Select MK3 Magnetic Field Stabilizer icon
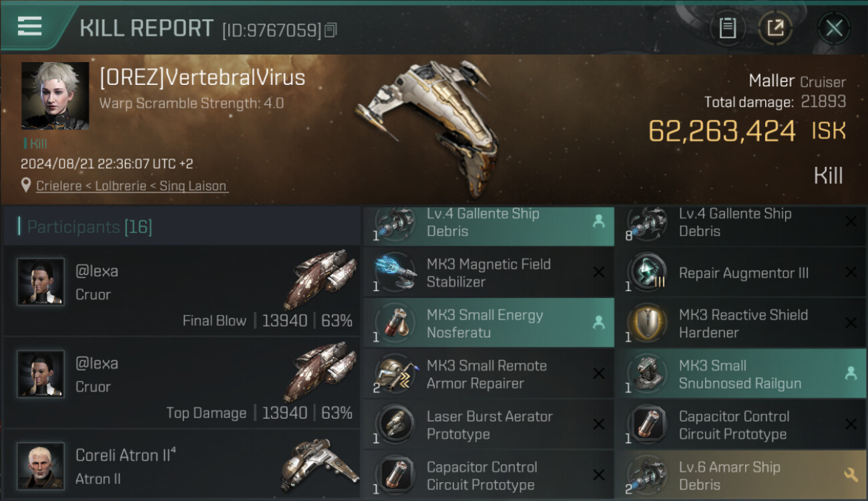Image resolution: width=868 pixels, height=501 pixels. (x=395, y=272)
